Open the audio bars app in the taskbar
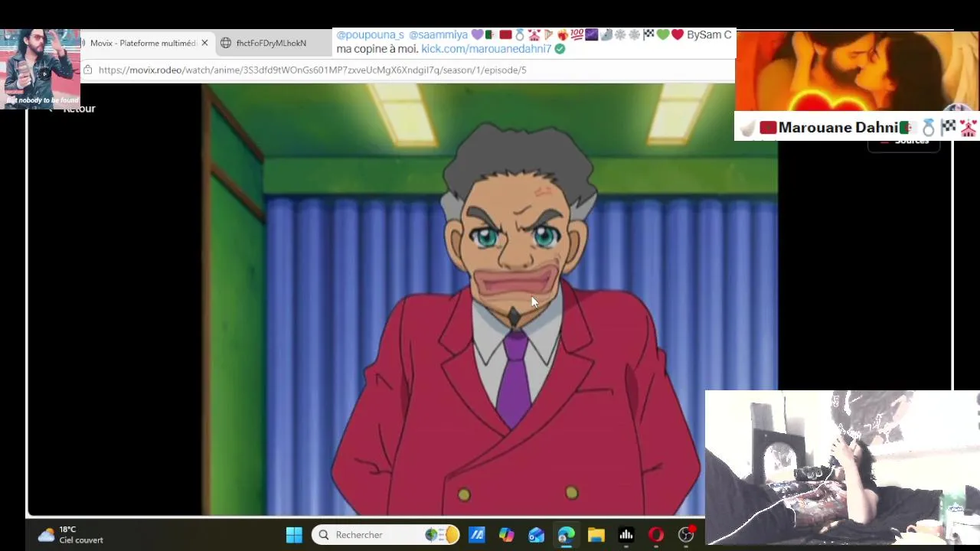980x551 pixels. 626,535
